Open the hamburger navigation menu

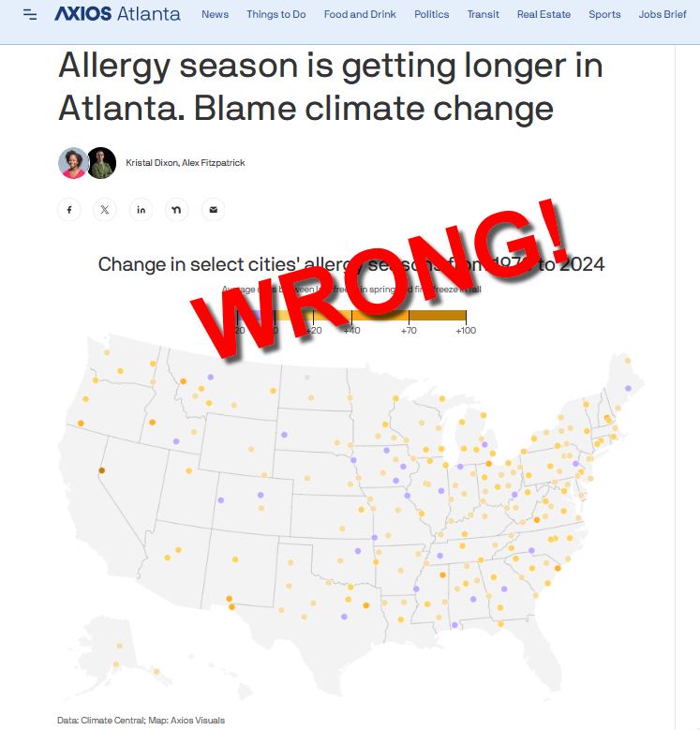[x=31, y=15]
